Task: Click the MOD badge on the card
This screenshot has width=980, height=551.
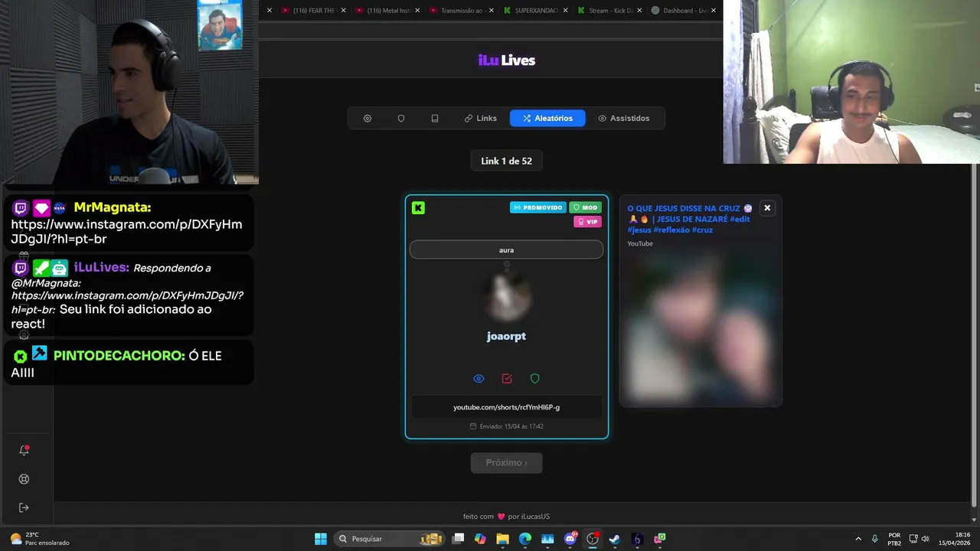Action: pos(586,207)
